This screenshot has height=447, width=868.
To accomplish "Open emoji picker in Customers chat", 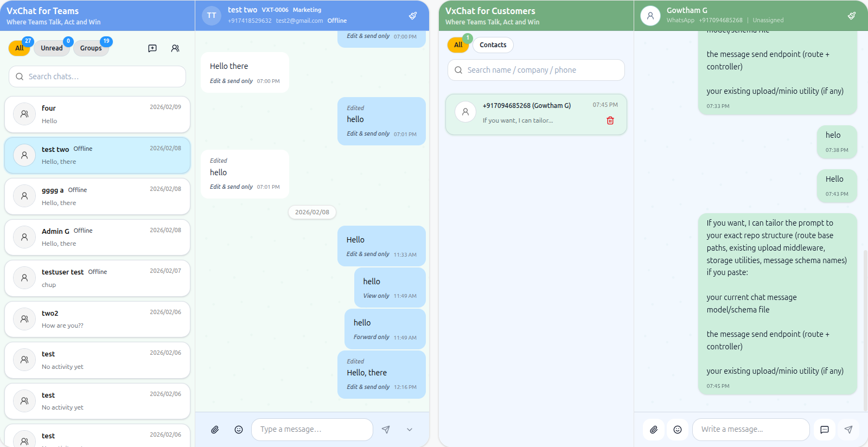I will (x=678, y=430).
